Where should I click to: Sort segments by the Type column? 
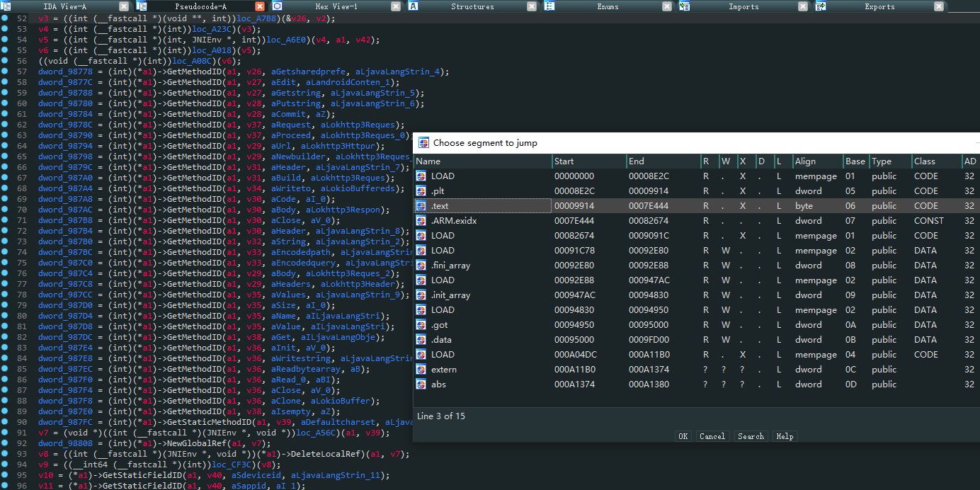pos(890,161)
